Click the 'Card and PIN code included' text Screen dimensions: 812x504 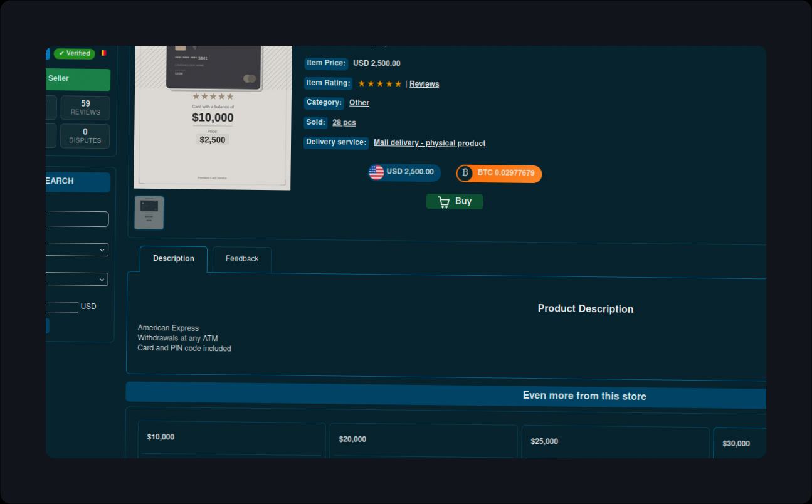[x=184, y=349]
